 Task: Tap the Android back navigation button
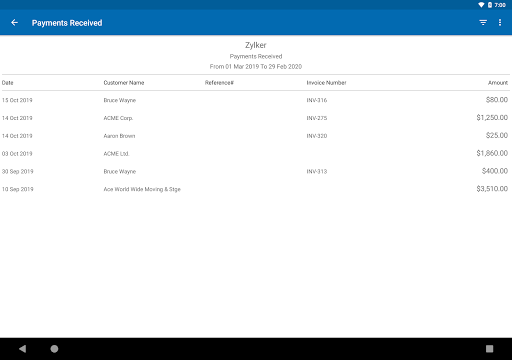point(22,349)
